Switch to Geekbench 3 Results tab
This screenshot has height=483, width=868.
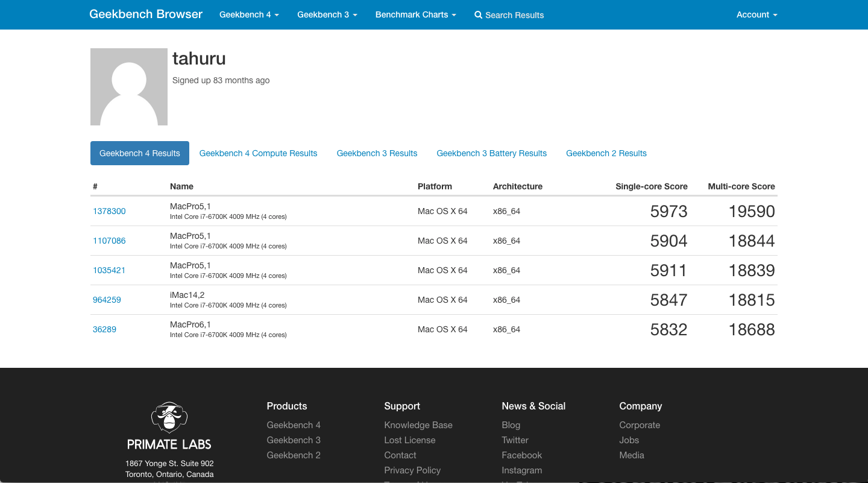377,153
